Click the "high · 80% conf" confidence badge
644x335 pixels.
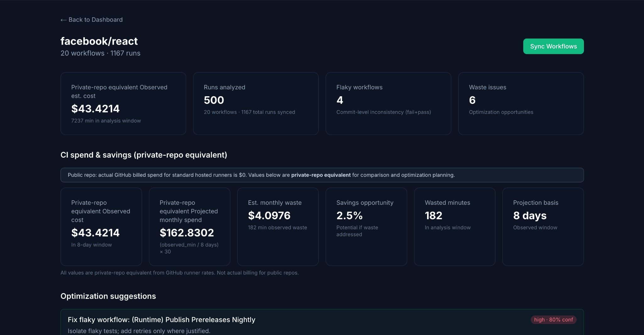(553, 320)
